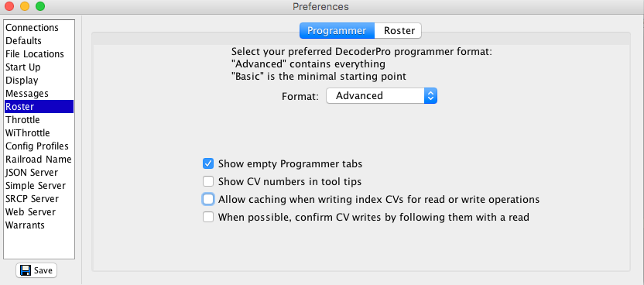
Task: Open SRCP Server preferences
Action: click(x=39, y=198)
